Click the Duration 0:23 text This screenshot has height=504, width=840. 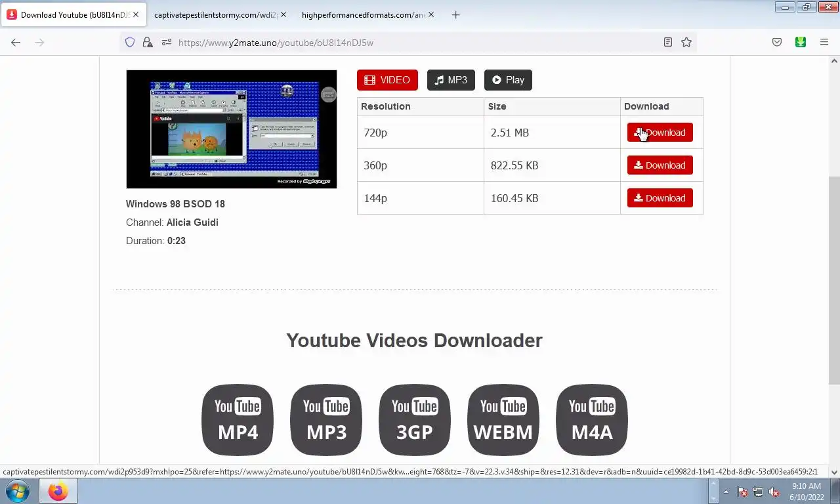tap(156, 241)
